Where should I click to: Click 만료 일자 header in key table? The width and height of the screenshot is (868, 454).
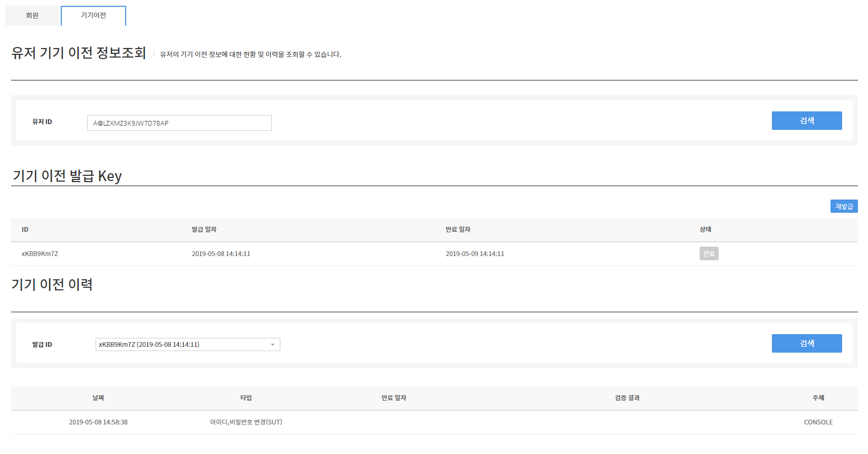(x=458, y=230)
